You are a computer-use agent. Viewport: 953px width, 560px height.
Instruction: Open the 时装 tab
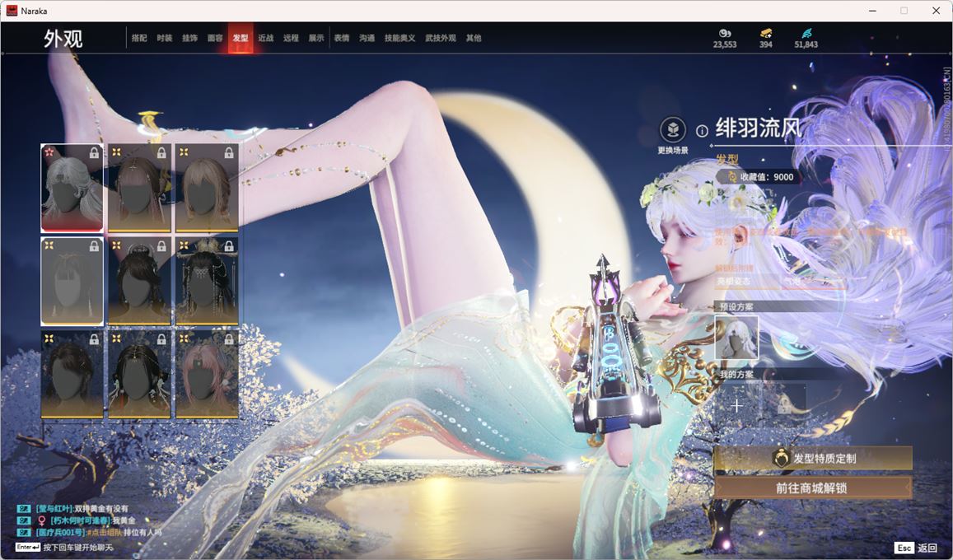pos(164,38)
